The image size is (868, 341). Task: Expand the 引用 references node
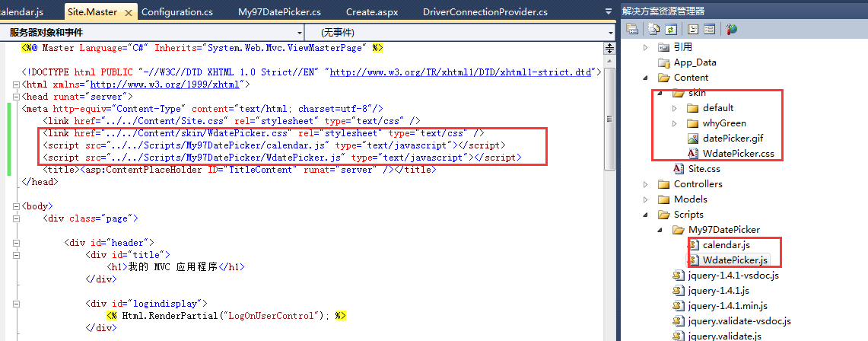(x=645, y=47)
